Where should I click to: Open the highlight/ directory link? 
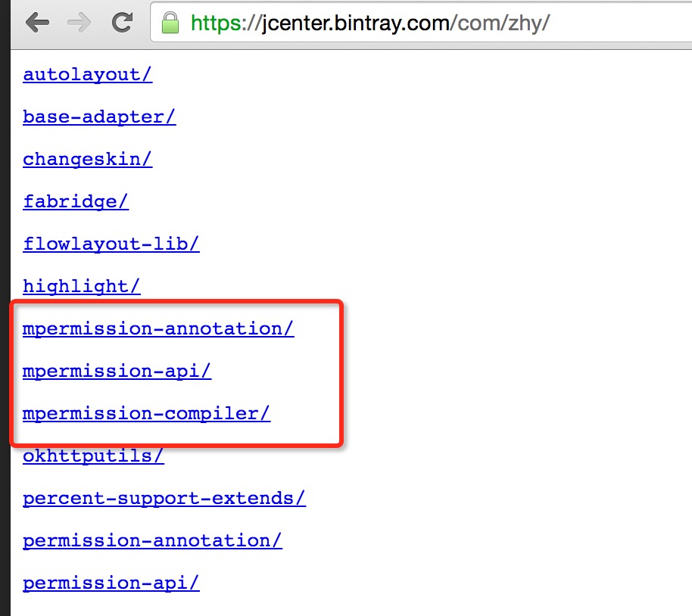[82, 286]
